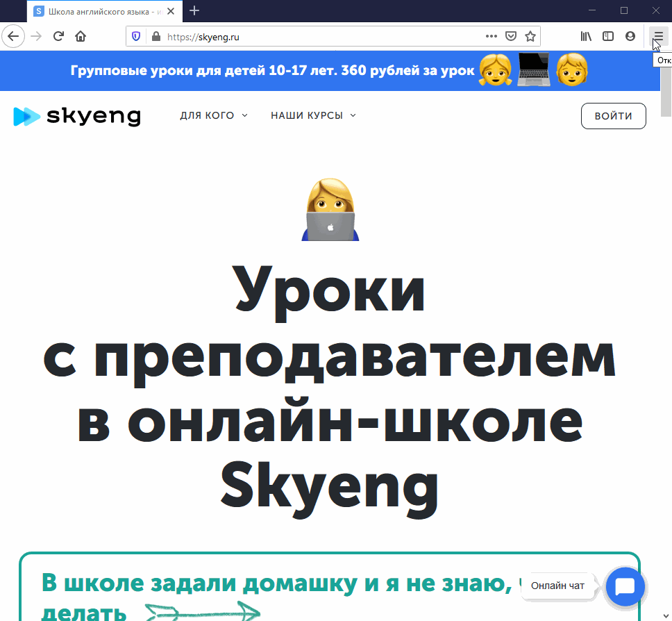
Task: Go back to the previous page
Action: [13, 36]
